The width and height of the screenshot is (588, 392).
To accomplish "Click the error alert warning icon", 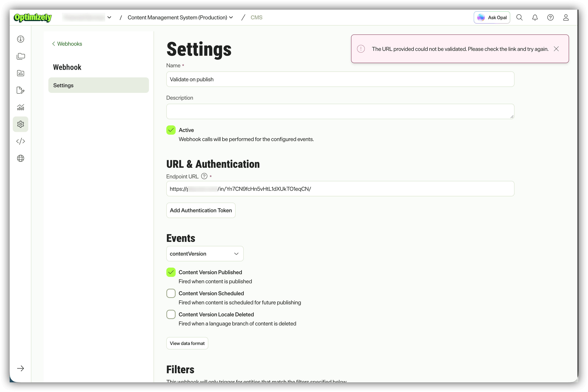I will pos(361,49).
